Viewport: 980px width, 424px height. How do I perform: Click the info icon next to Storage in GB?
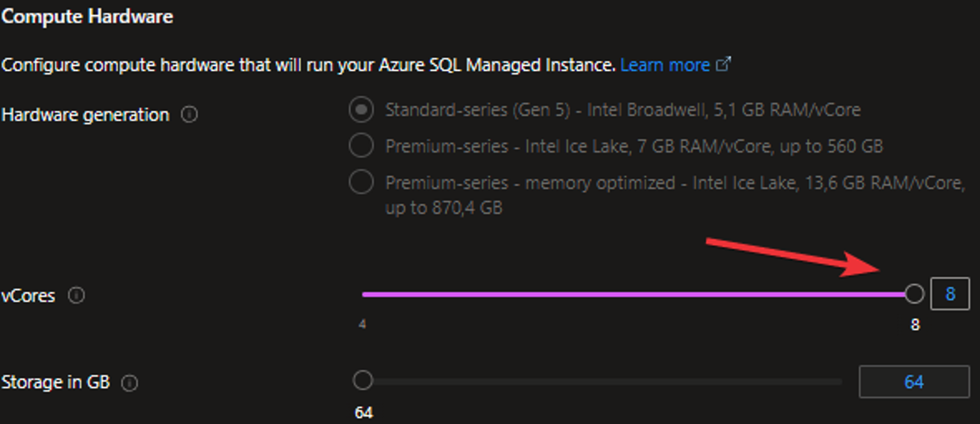pyautogui.click(x=129, y=383)
